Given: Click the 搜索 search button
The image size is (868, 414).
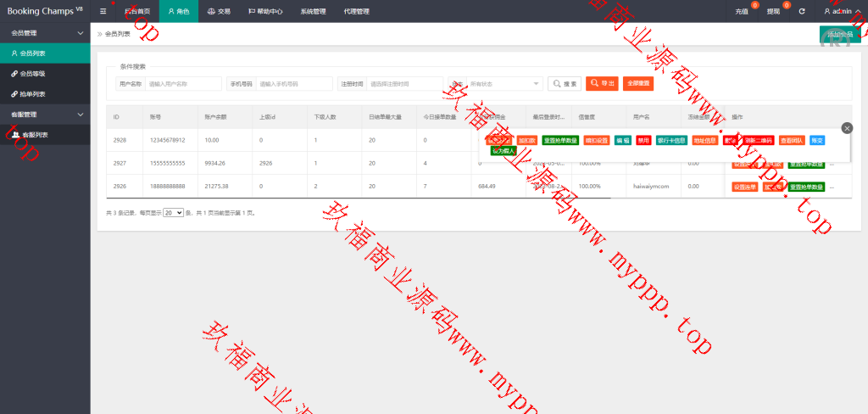Looking at the screenshot, I should (x=565, y=84).
